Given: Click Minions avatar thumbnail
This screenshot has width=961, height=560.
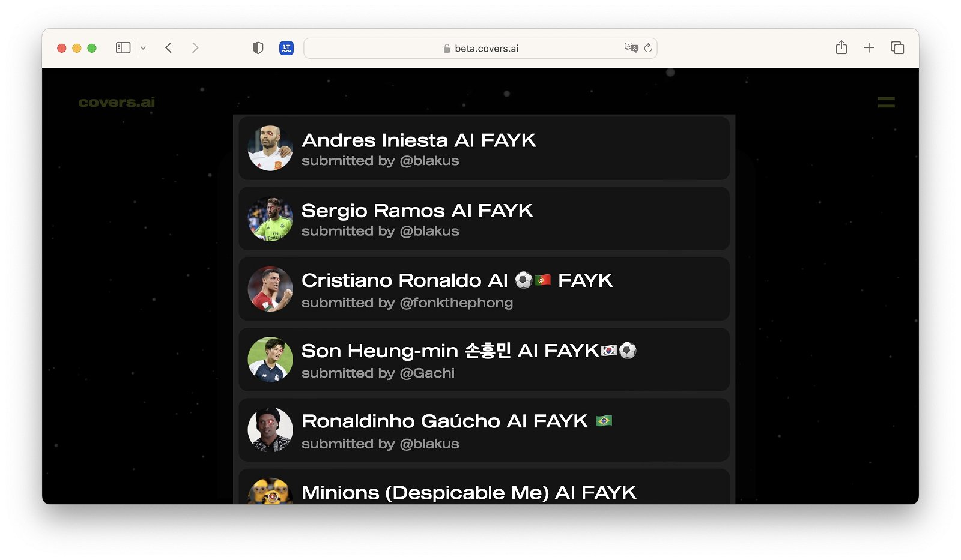Looking at the screenshot, I should point(270,491).
